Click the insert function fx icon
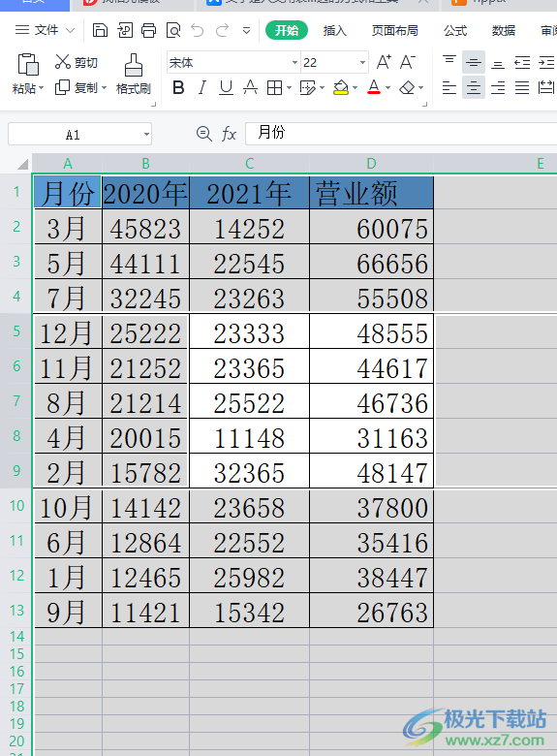 coord(229,134)
